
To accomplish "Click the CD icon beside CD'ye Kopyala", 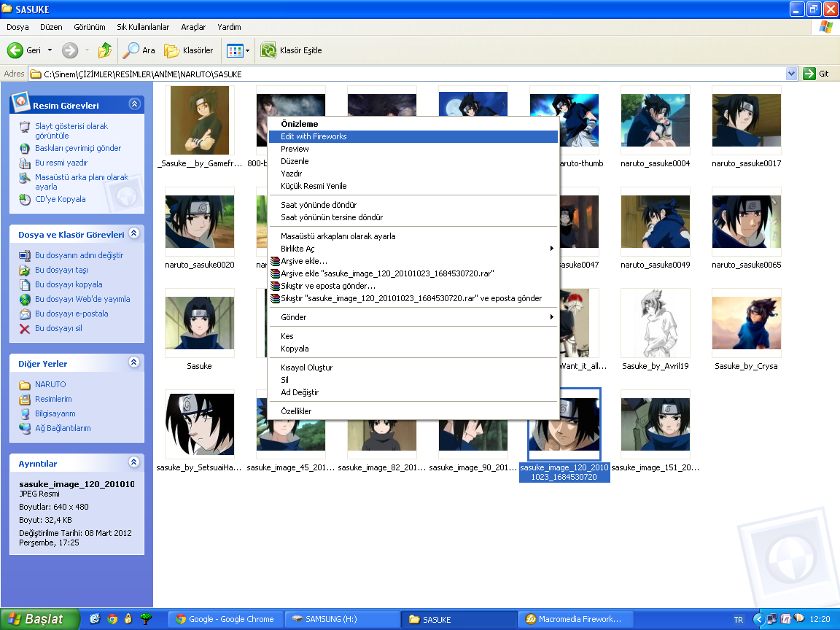I will point(25,199).
